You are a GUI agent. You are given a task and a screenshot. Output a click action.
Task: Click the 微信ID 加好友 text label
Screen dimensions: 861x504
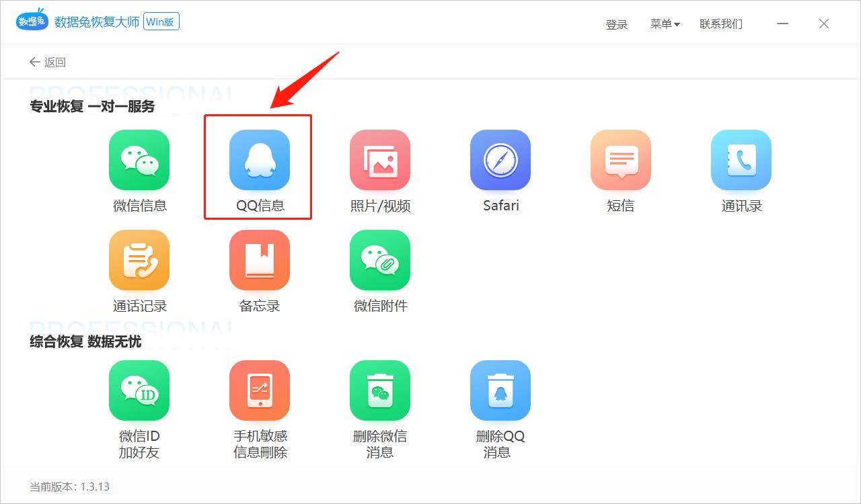(x=139, y=444)
